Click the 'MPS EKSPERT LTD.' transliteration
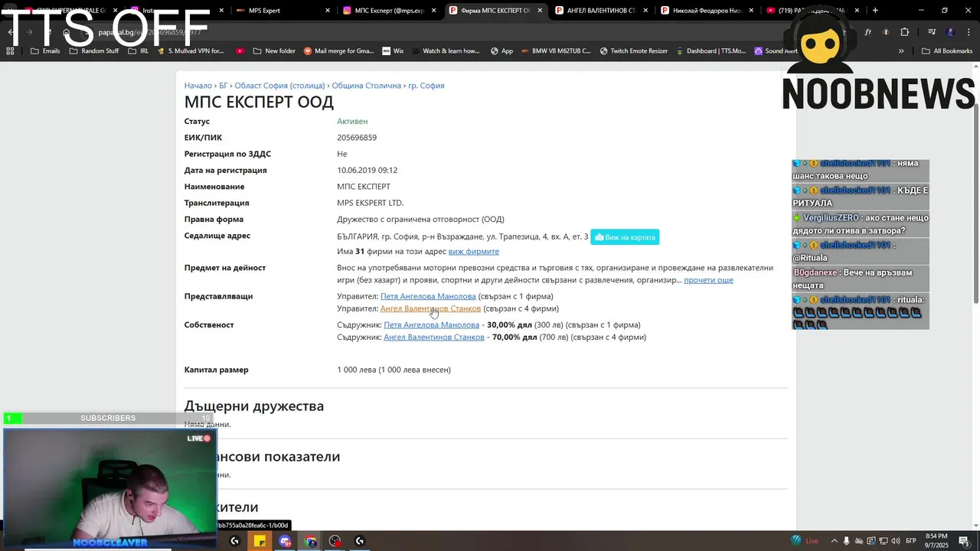This screenshot has width=980, height=551. coord(370,204)
